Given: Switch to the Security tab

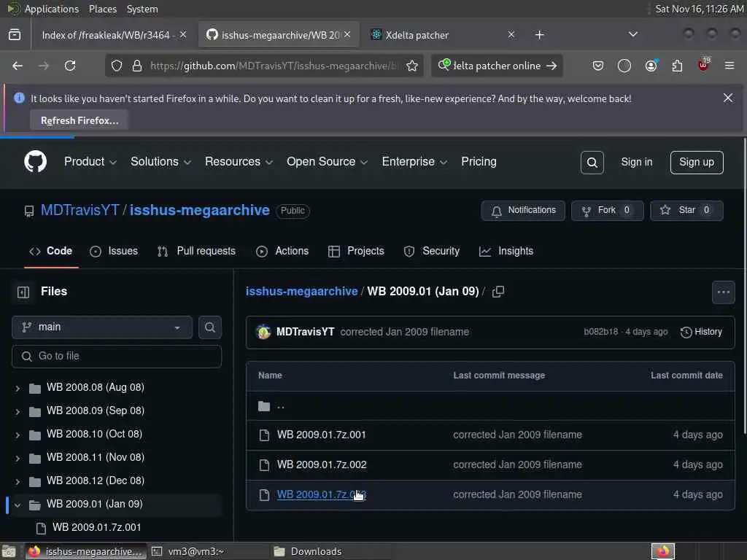Looking at the screenshot, I should 432,251.
